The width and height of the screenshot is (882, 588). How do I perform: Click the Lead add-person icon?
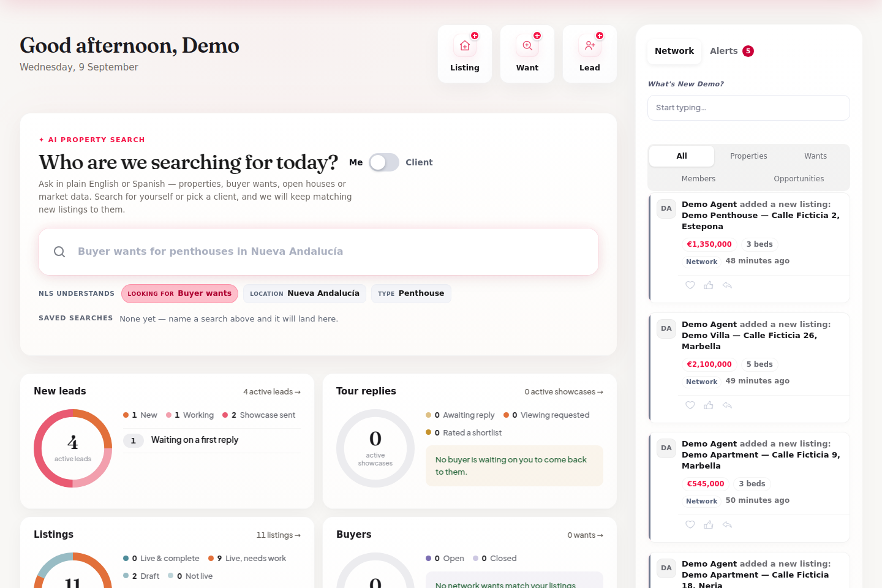[590, 46]
